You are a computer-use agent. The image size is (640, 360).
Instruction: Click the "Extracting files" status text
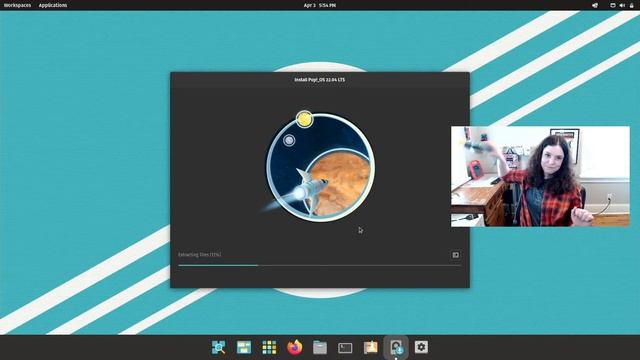(200, 255)
